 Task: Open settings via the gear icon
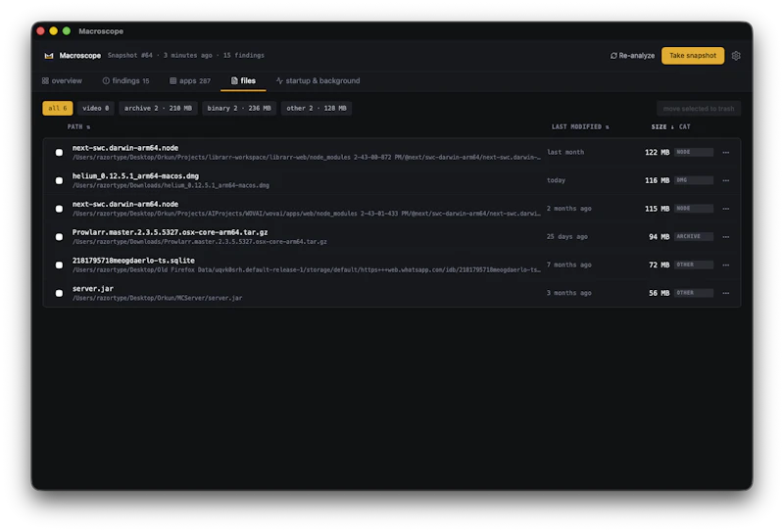click(736, 56)
